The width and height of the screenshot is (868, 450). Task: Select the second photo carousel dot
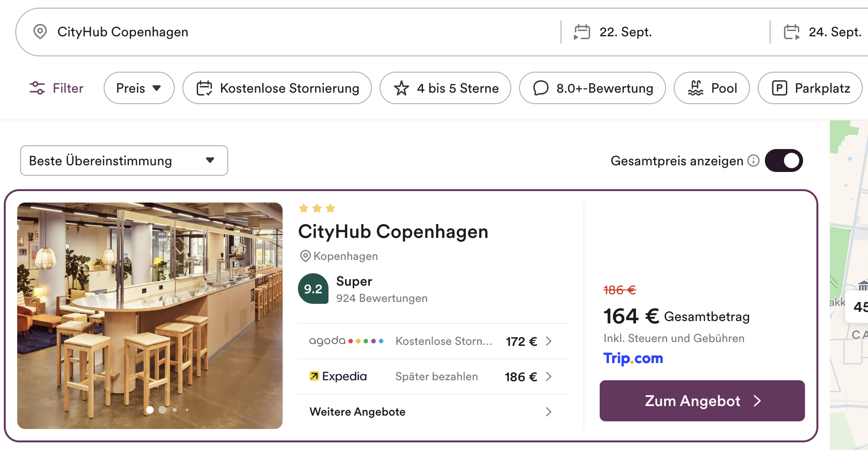coord(162,410)
